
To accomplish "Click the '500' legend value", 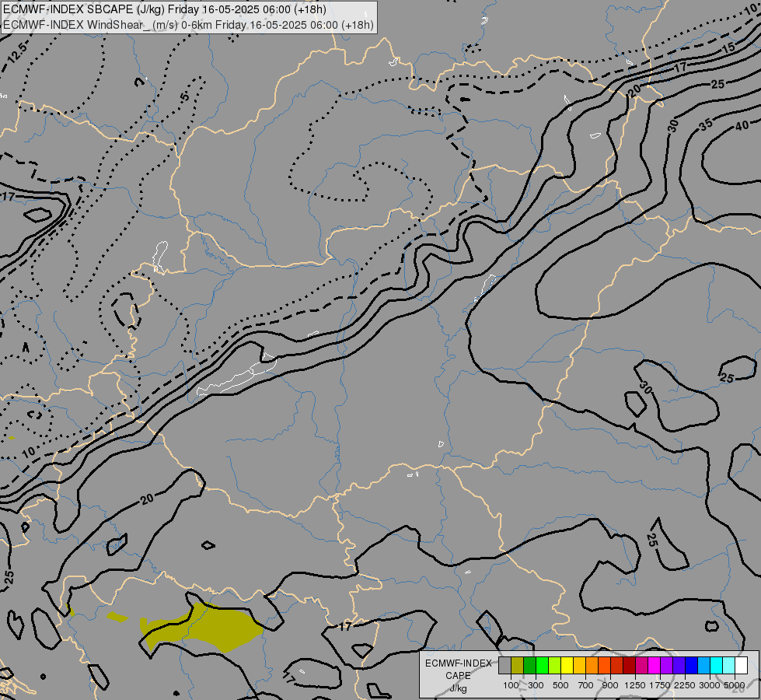I will pos(560,685).
